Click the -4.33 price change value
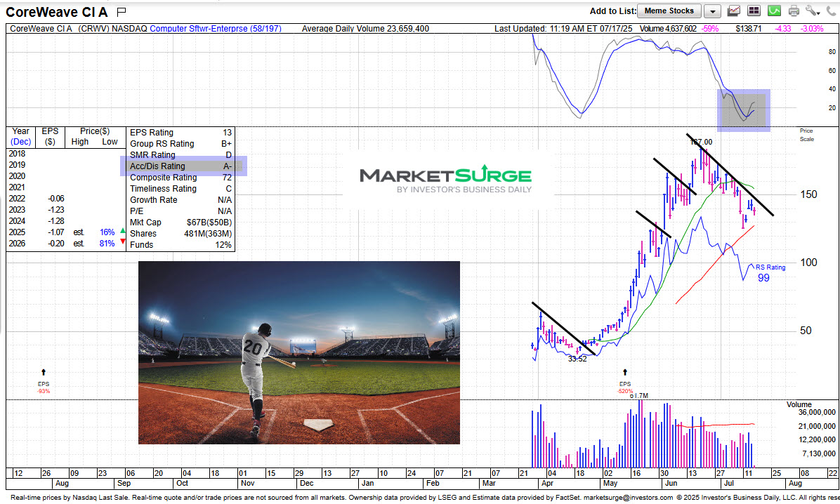Viewport: 840px width, 504px height. [783, 28]
